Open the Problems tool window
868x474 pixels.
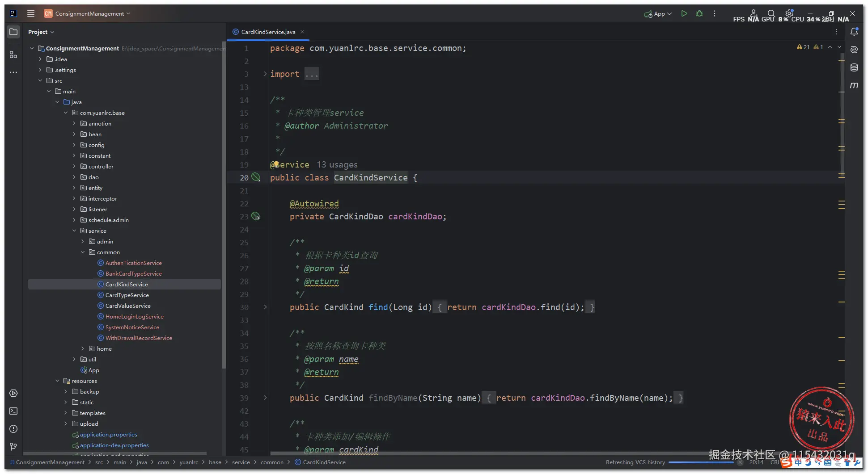tap(13, 429)
